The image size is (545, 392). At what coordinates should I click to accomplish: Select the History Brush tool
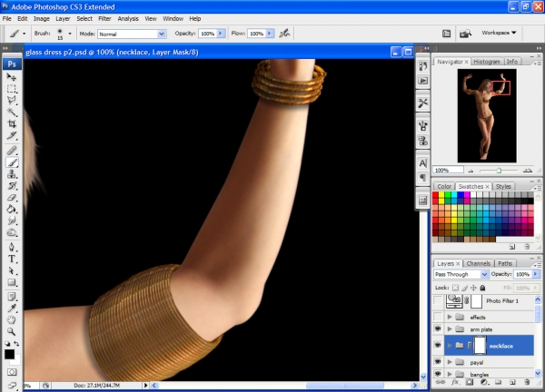click(x=12, y=186)
